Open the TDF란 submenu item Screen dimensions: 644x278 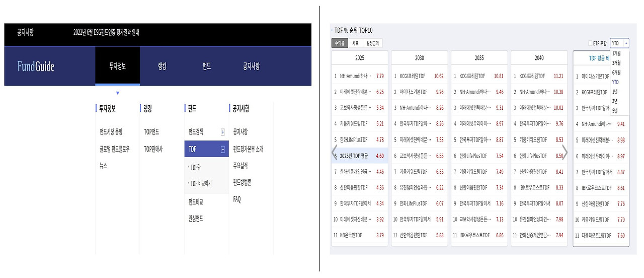click(195, 167)
